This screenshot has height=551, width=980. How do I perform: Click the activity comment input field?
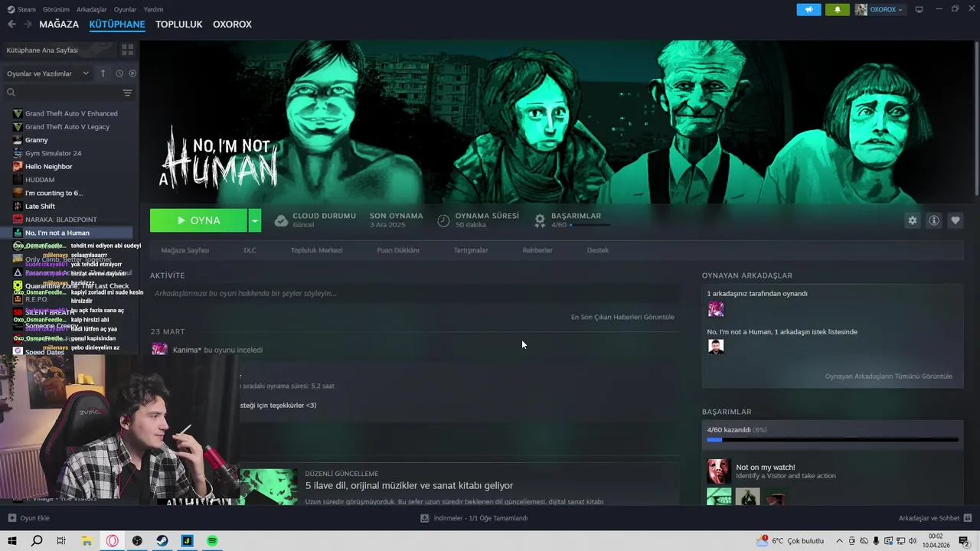coord(415,293)
